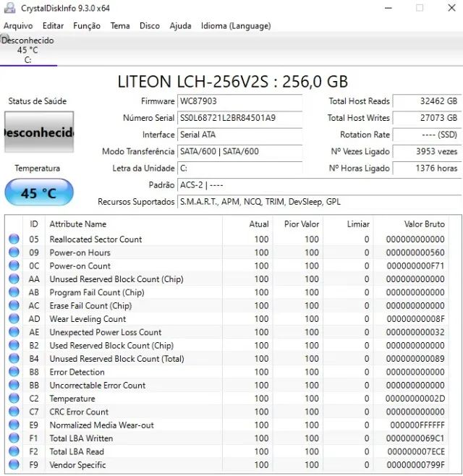This screenshot has width=463, height=476.
Task: Click status circle for Program Fail Count (Chip)
Action: [x=14, y=292]
